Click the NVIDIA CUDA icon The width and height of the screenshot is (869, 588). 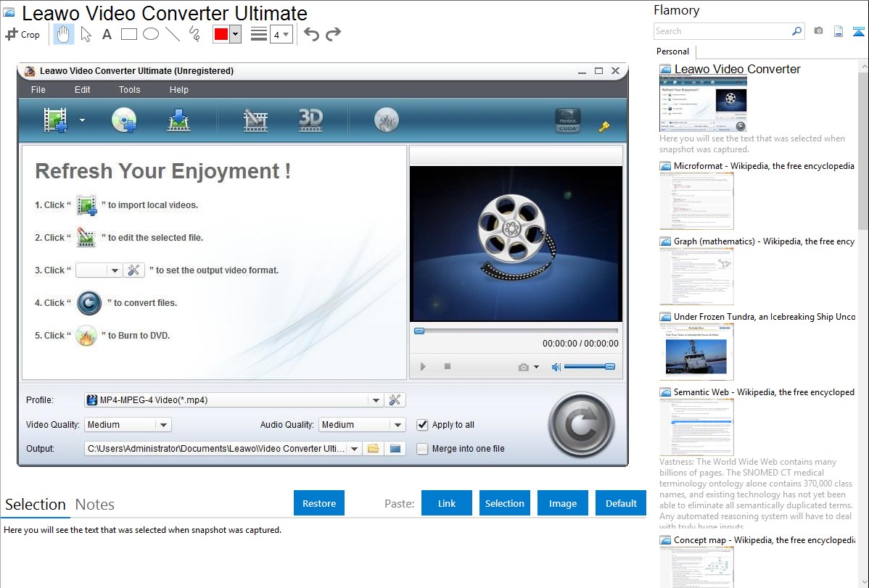[568, 121]
